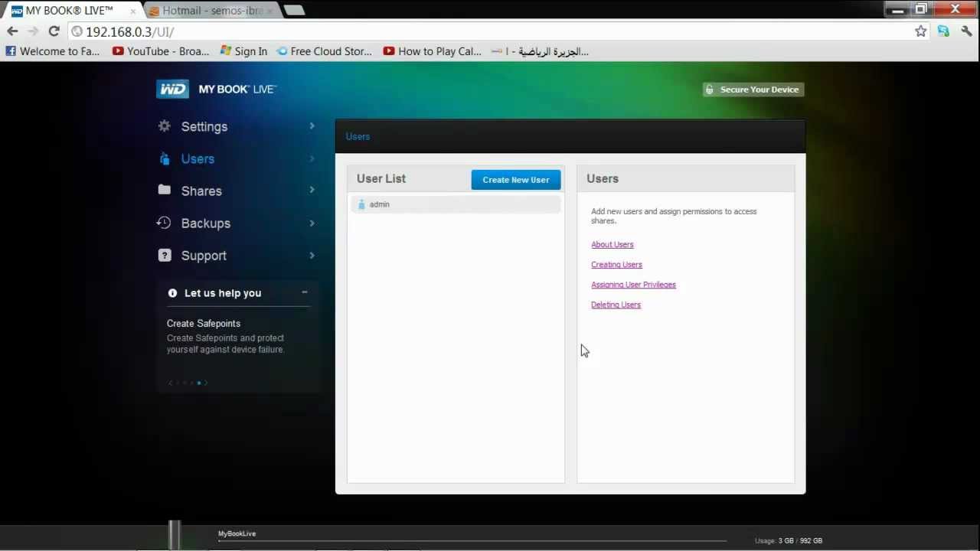The width and height of the screenshot is (980, 551).
Task: Click the storage usage progress bar
Action: coord(472,541)
